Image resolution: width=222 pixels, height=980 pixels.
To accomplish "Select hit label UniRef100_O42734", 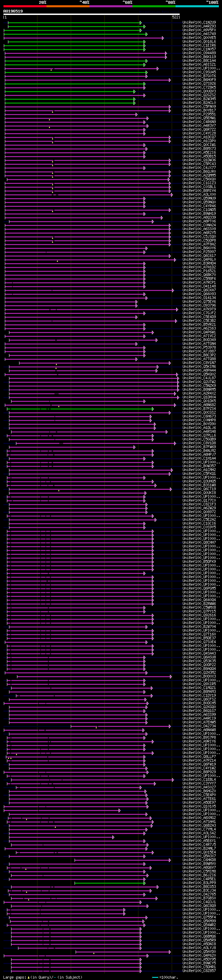I will 199,726.
